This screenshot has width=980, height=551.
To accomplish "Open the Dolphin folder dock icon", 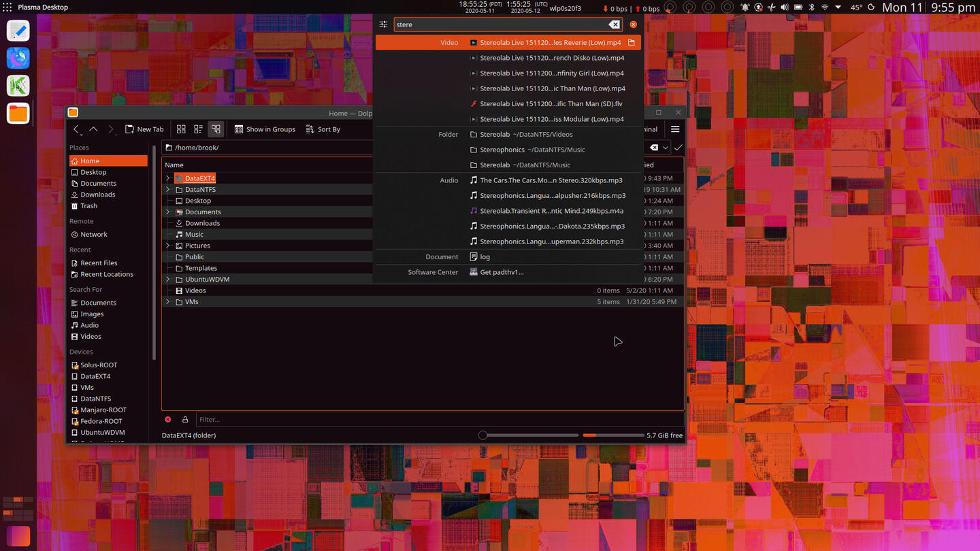I will pyautogui.click(x=18, y=113).
